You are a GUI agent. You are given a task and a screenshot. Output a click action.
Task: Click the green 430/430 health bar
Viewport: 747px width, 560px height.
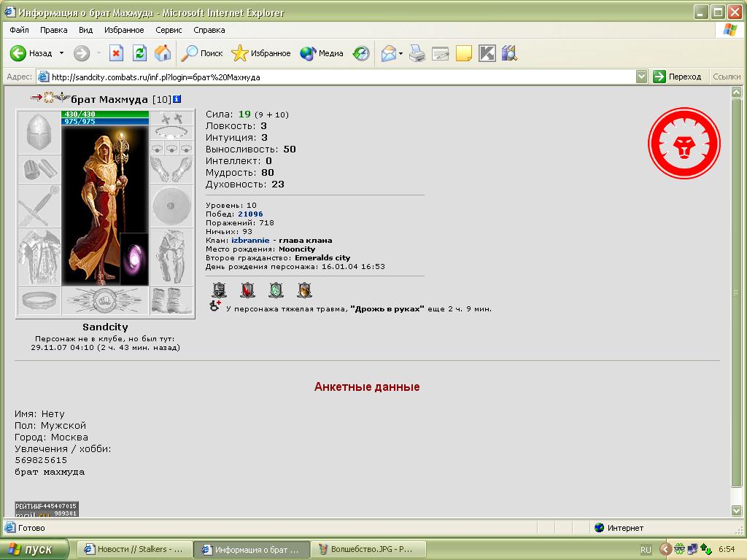(105, 114)
